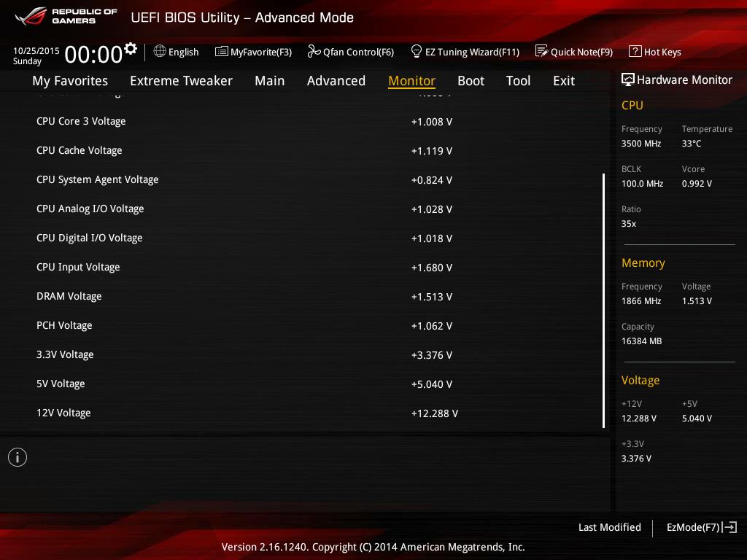The image size is (747, 560).
Task: Click the +12.288 V value in list
Action: point(435,413)
